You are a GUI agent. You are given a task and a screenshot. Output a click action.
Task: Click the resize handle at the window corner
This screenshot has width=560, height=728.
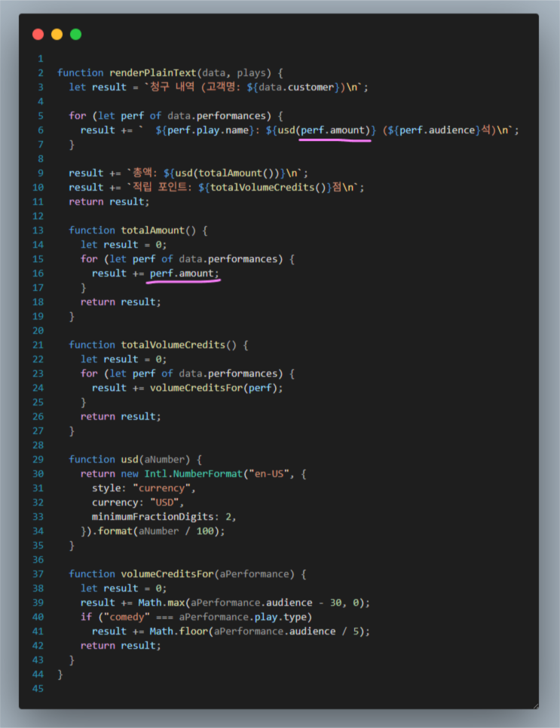pyautogui.click(x=535, y=705)
